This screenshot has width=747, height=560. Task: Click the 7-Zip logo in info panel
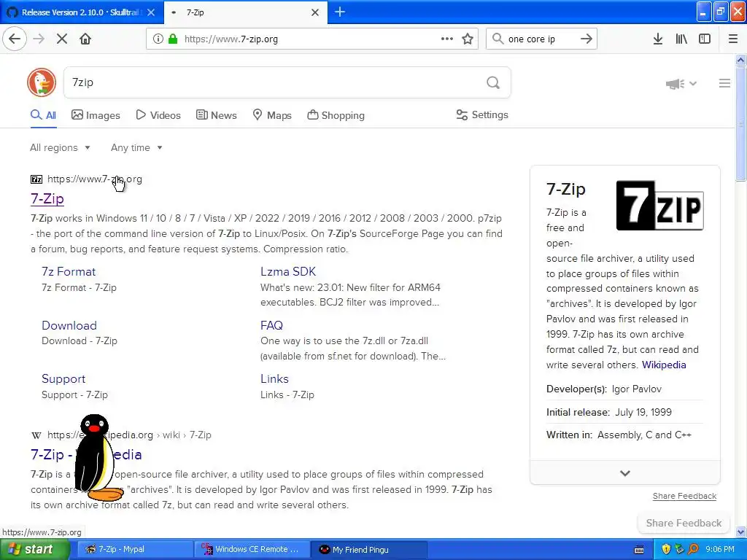point(659,205)
